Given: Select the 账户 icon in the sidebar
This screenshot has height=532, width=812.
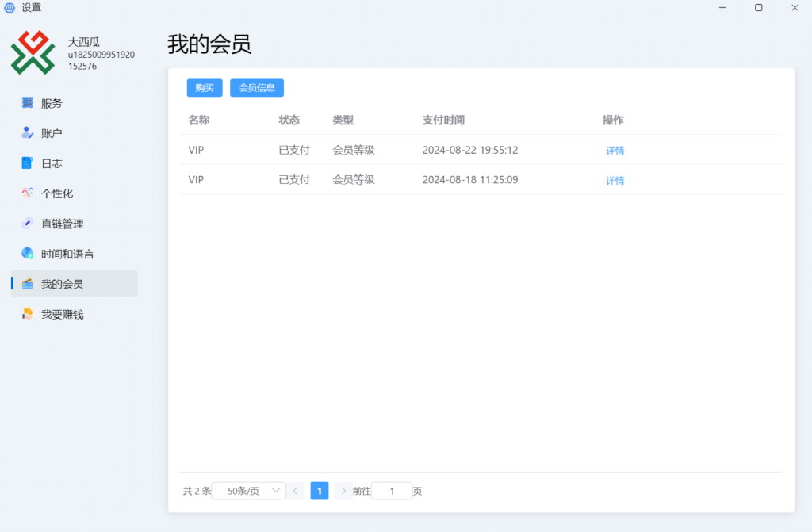Looking at the screenshot, I should point(26,132).
